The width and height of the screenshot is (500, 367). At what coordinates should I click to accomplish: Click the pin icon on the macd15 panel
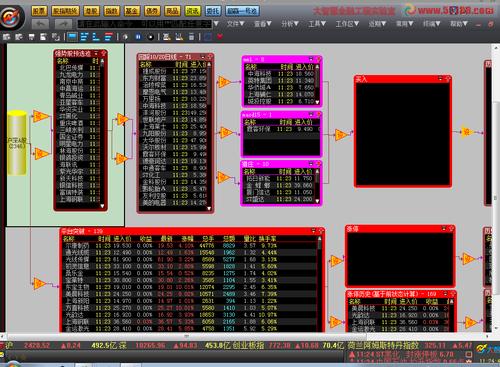tap(318, 114)
